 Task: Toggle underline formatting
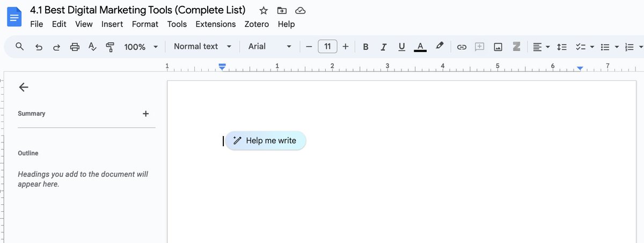click(401, 47)
